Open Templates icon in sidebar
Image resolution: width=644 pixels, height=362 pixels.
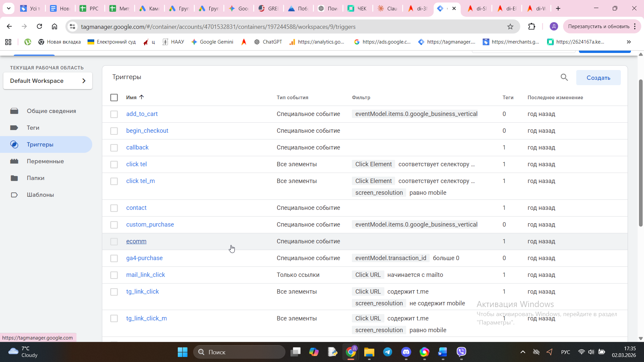pyautogui.click(x=14, y=195)
